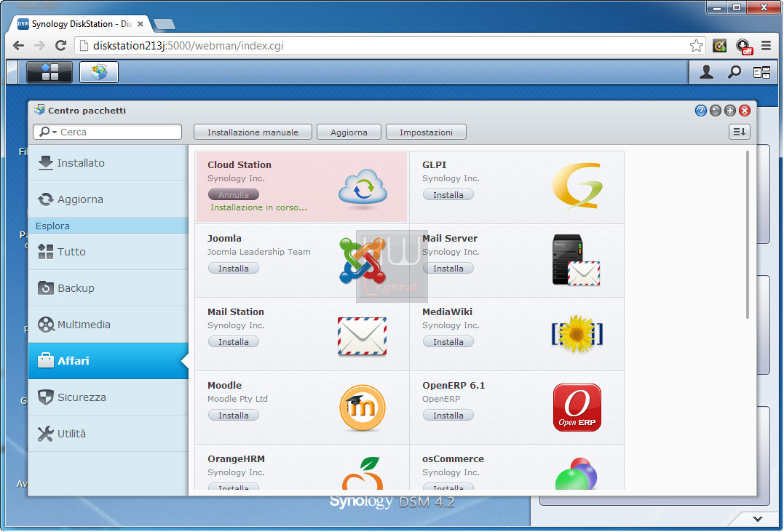Click the osCommerce package logo
The image size is (784, 532).
(576, 474)
